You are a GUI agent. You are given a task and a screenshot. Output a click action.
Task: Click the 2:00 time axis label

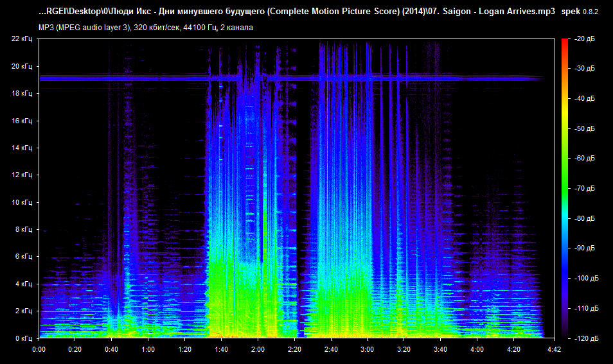click(x=258, y=350)
